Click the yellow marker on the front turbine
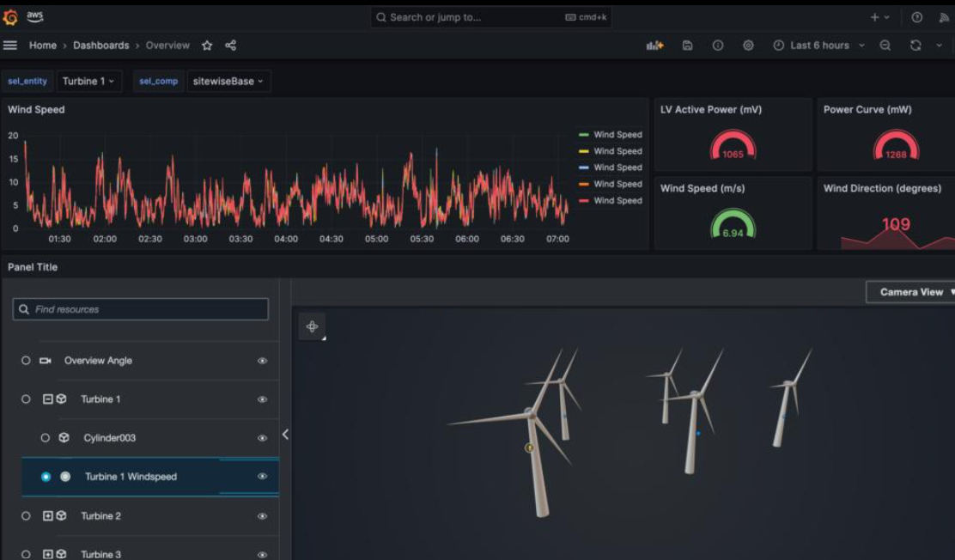The height and width of the screenshot is (560, 955). click(529, 447)
